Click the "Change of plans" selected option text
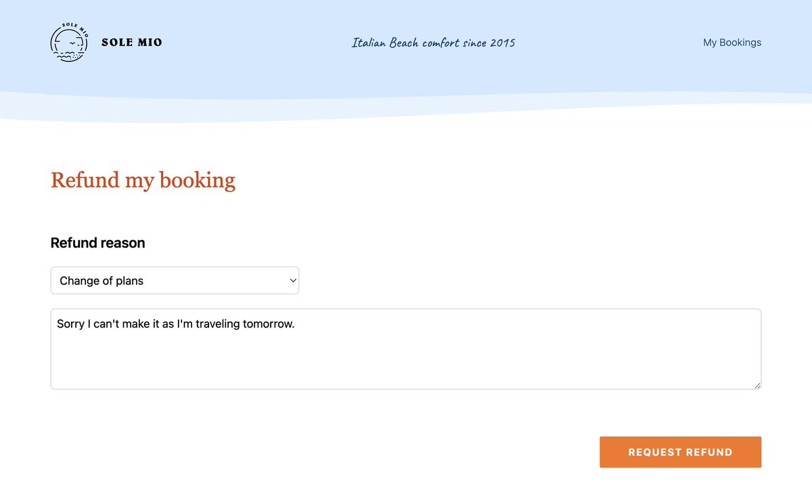 [x=101, y=281]
